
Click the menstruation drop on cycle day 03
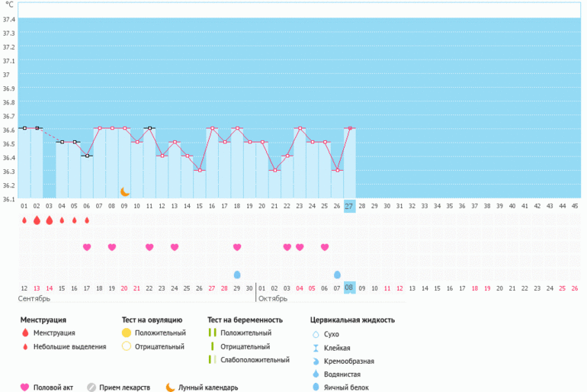coord(50,220)
